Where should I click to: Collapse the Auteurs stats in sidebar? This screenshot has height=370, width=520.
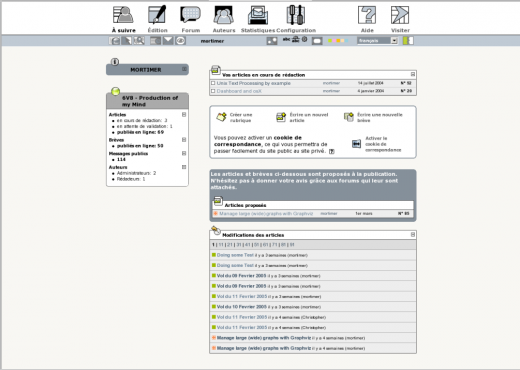click(x=184, y=167)
